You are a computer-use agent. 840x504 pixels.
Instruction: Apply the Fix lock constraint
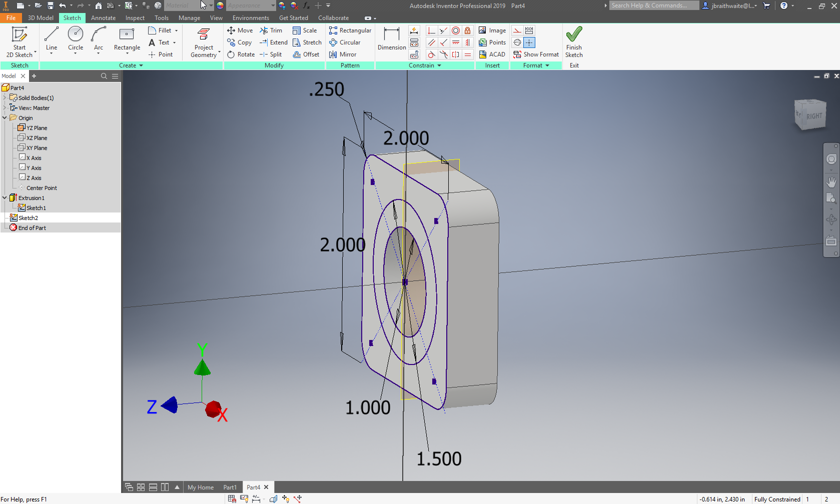tap(468, 30)
